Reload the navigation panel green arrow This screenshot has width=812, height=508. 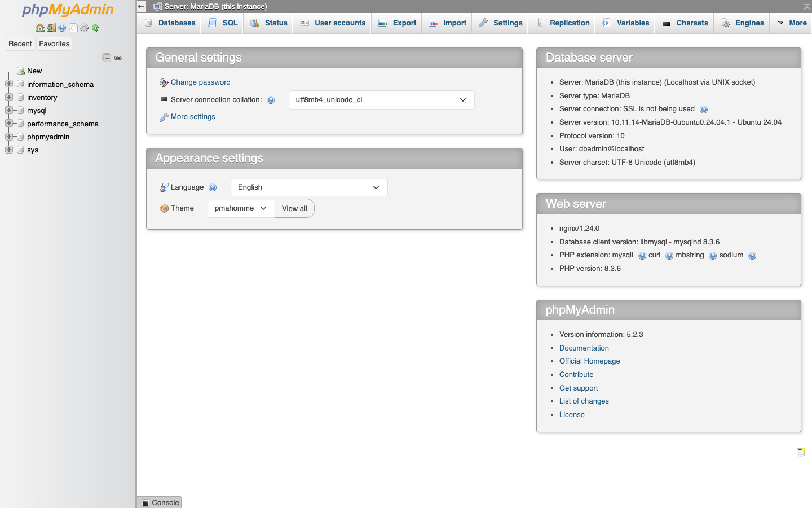(95, 28)
